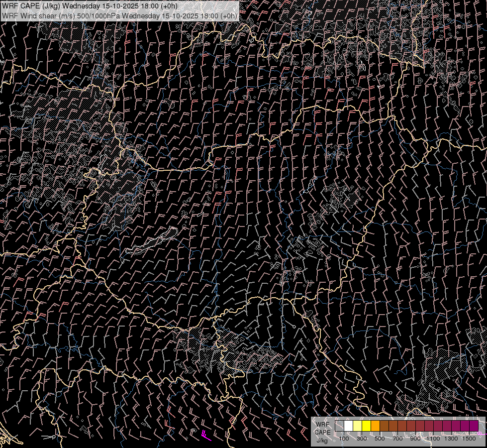Click the 700 value on the legend
This screenshot has height=448, width=487.
(x=397, y=439)
